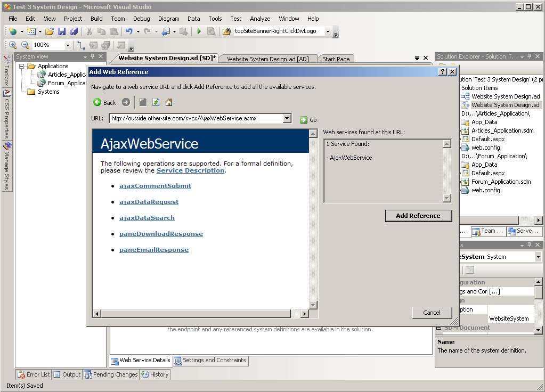Switch to the Start Page tab

pyautogui.click(x=336, y=59)
